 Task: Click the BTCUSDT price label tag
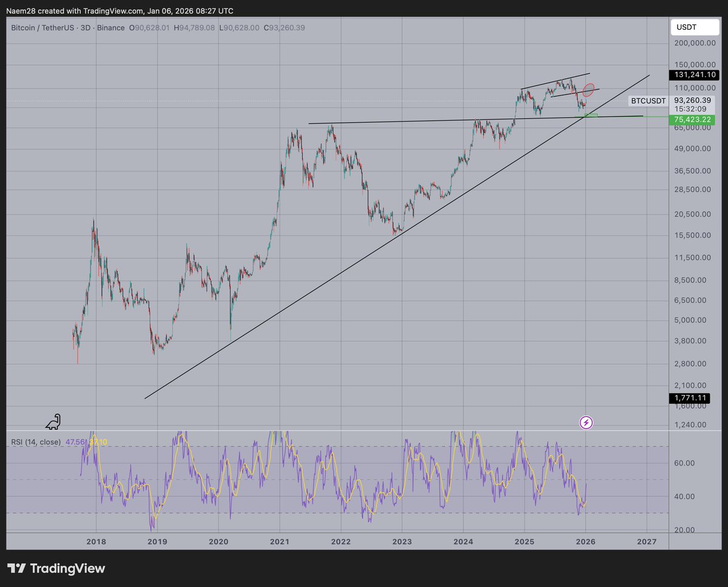coord(648,100)
